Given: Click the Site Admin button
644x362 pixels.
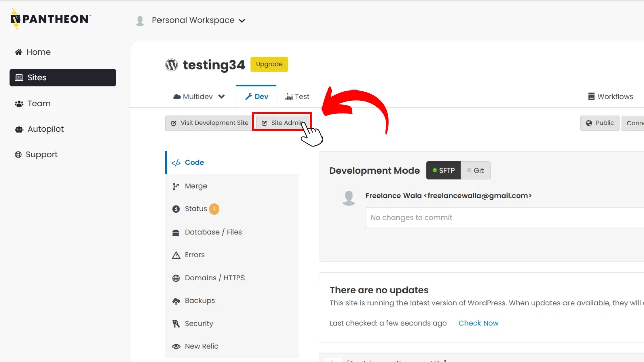Looking at the screenshot, I should [282, 123].
